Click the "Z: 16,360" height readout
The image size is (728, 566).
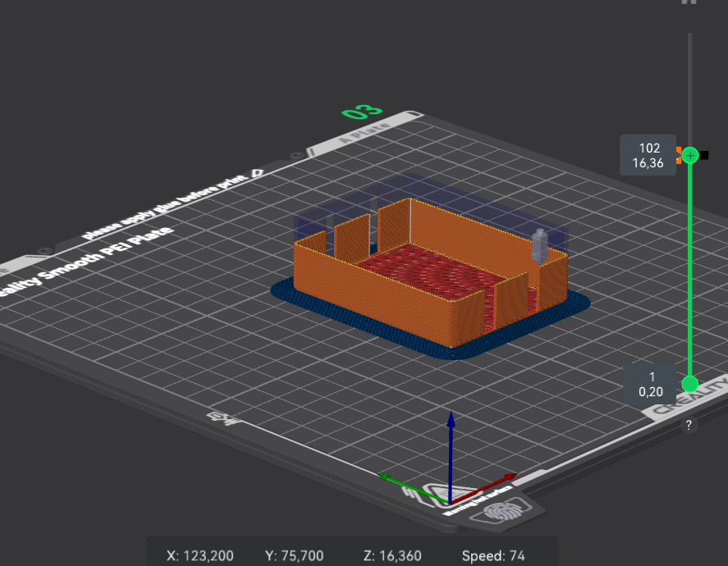click(392, 555)
